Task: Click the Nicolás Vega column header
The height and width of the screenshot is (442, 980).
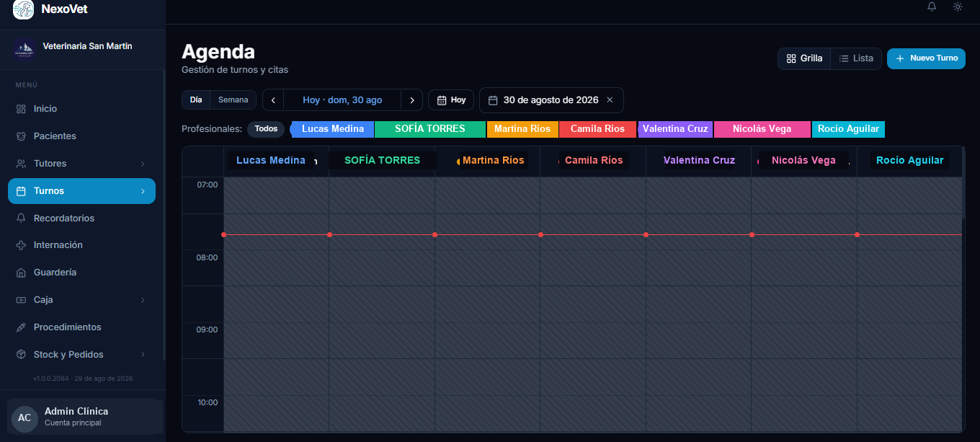Action: tap(804, 161)
